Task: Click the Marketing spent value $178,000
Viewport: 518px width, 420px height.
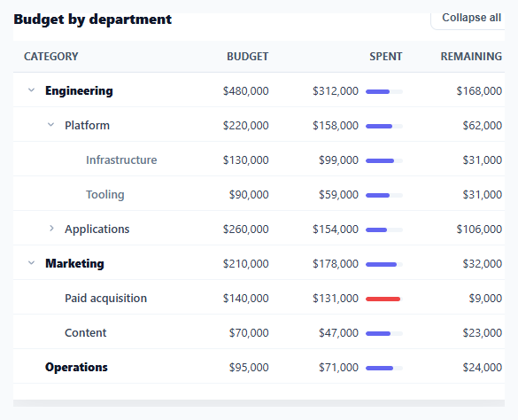Action: 336,264
